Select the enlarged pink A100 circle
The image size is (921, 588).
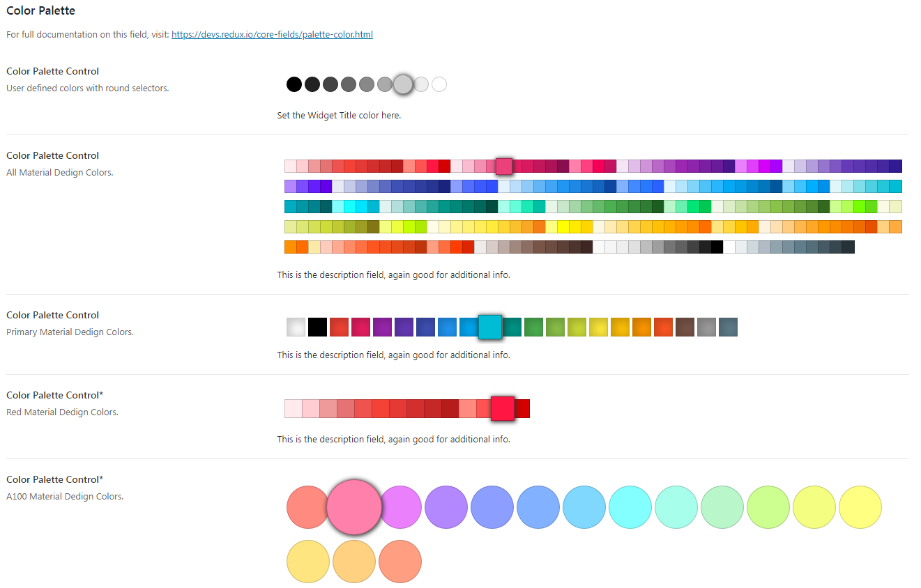tap(354, 506)
